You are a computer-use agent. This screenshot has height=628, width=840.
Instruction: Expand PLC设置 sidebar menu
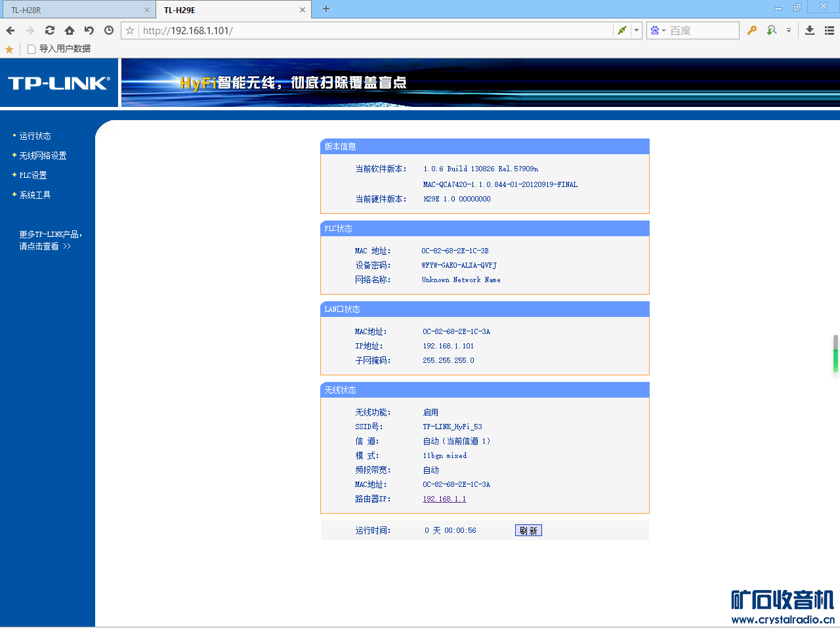click(x=33, y=175)
